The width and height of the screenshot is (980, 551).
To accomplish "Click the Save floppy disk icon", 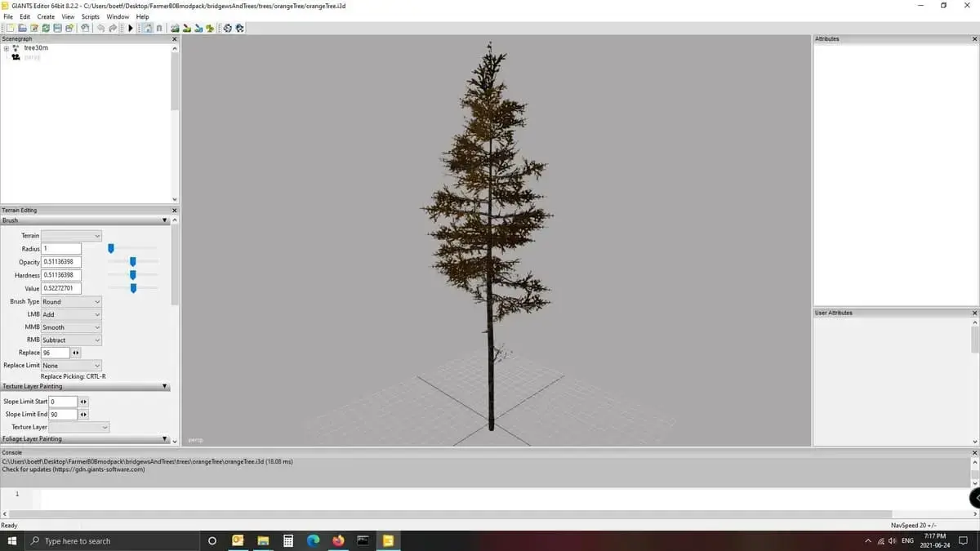I will [57, 29].
